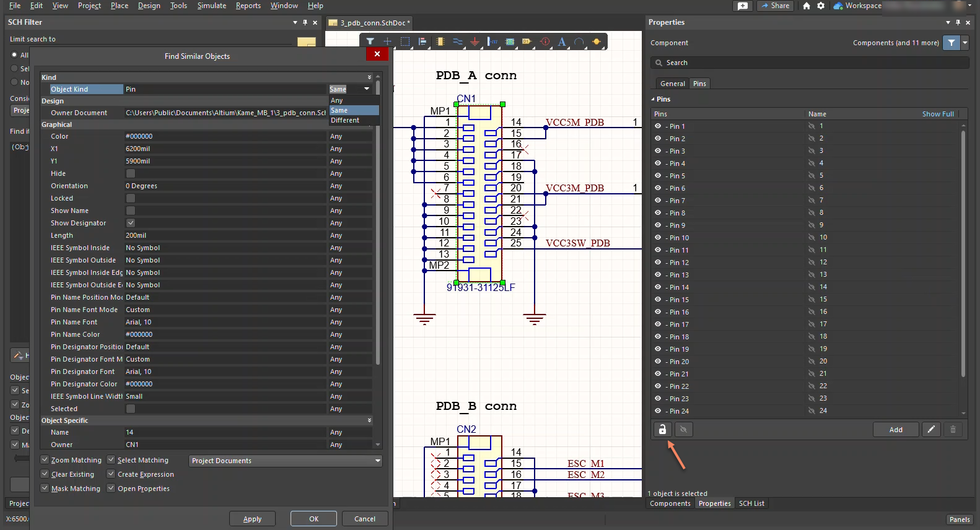The width and height of the screenshot is (980, 530).
Task: Switch to the General tab in Properties
Action: tap(672, 84)
